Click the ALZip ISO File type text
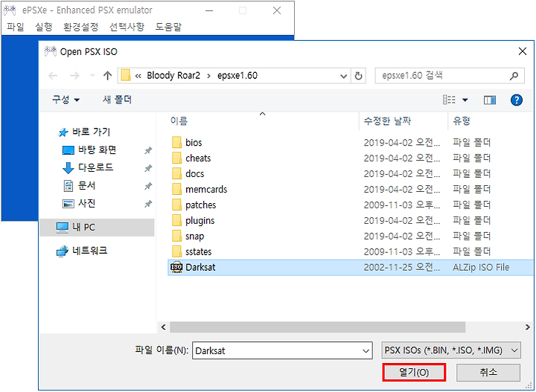Screen dimensions: 536x392 click(x=481, y=267)
